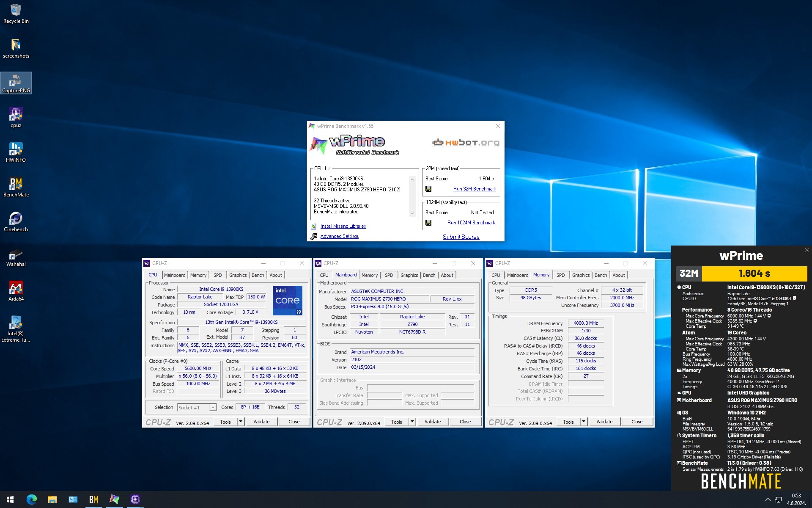
Task: Save 1024M score floppy icon
Action: pos(428,223)
